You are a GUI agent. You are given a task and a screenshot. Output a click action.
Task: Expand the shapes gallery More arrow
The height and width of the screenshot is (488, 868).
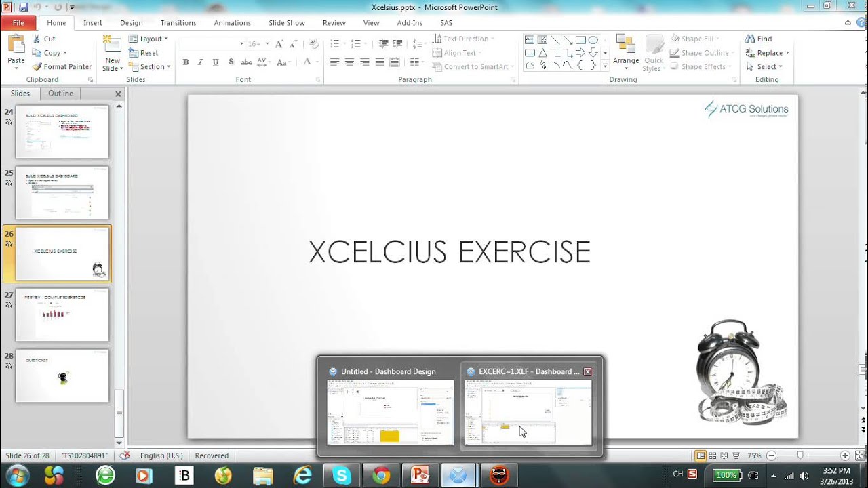point(605,66)
